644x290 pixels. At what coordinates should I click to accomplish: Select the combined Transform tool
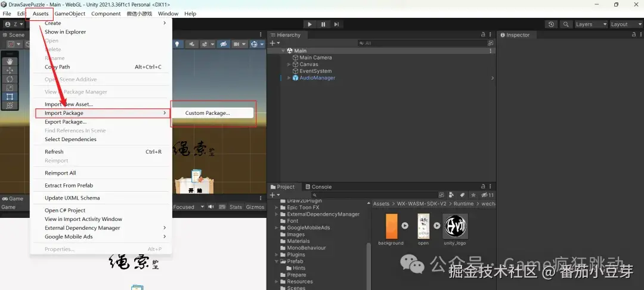[x=10, y=105]
